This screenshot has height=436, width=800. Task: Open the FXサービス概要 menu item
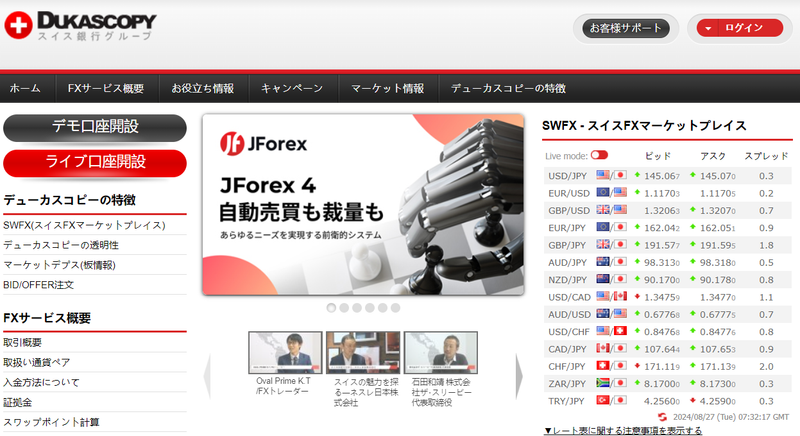pyautogui.click(x=106, y=88)
